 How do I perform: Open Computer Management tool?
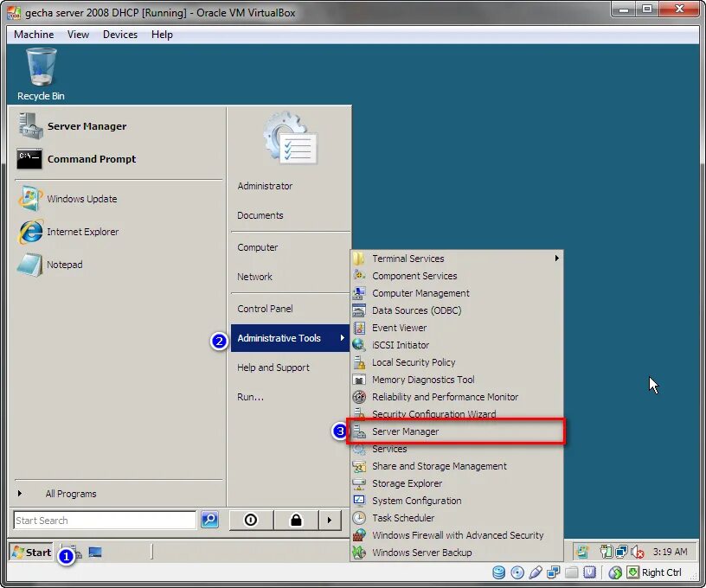pos(457,293)
